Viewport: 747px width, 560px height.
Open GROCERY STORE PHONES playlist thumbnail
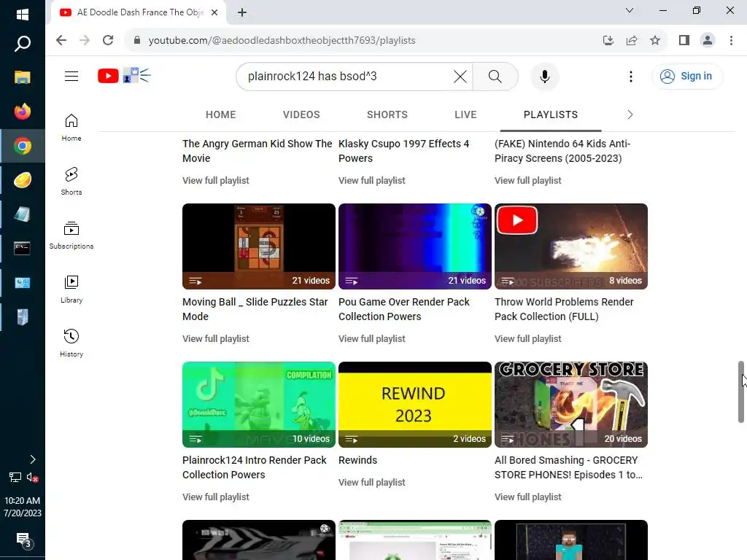pos(571,404)
